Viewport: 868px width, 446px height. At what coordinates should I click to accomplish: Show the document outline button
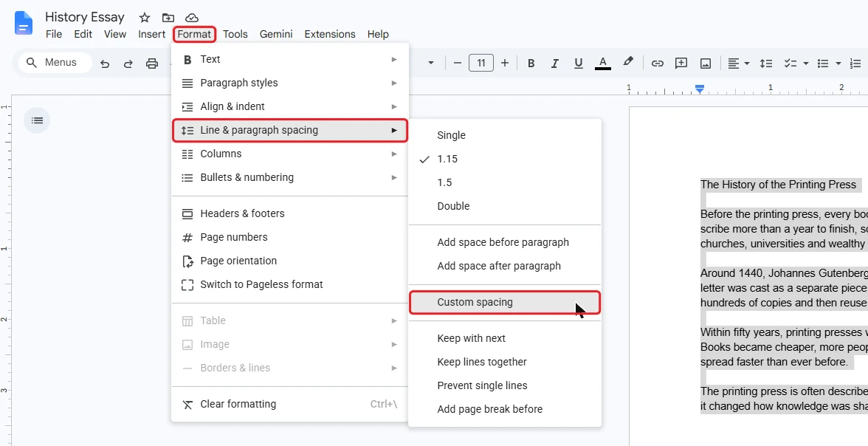click(x=37, y=120)
